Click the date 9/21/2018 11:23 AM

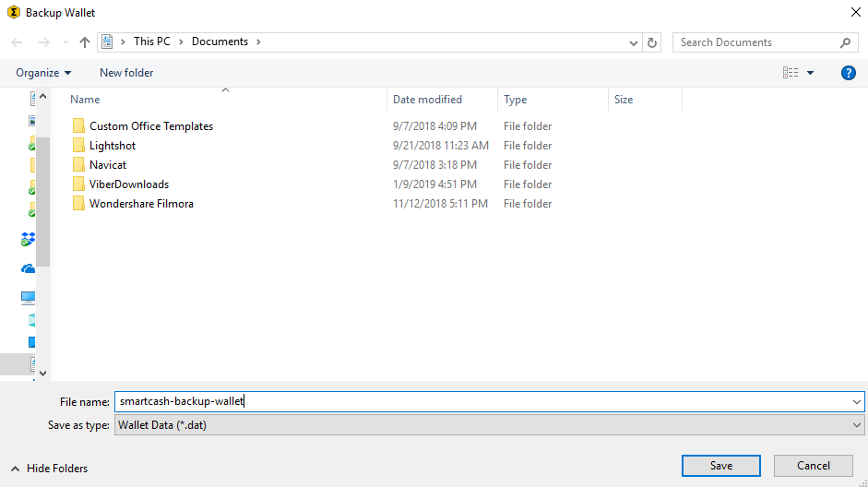[441, 146]
